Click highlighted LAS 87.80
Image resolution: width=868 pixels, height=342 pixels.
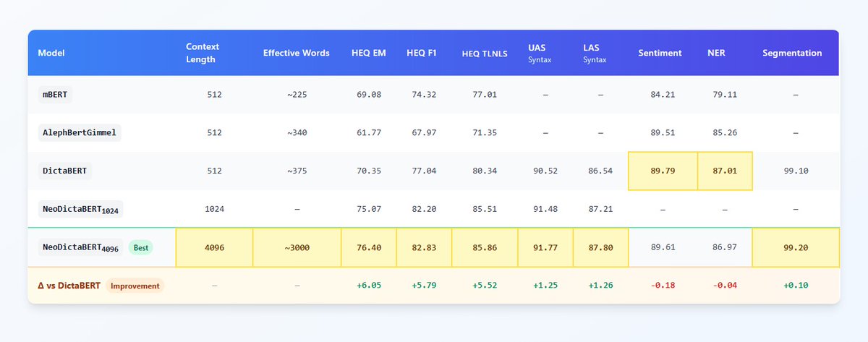click(600, 247)
